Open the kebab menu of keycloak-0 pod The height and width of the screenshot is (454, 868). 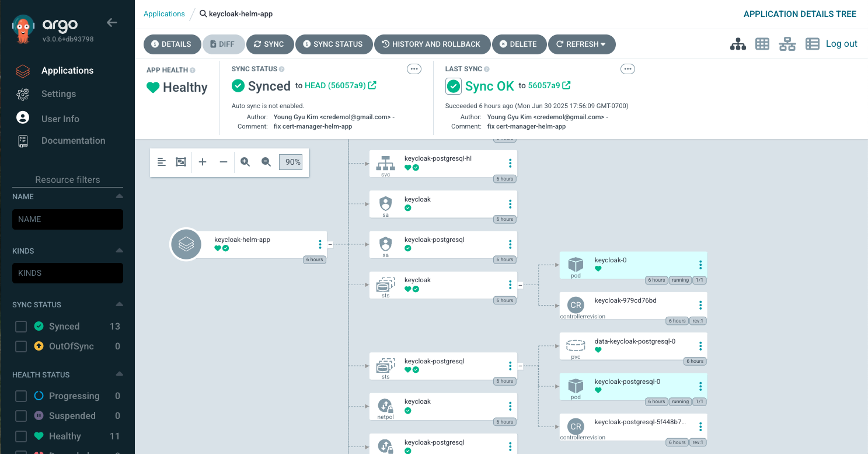coord(700,265)
